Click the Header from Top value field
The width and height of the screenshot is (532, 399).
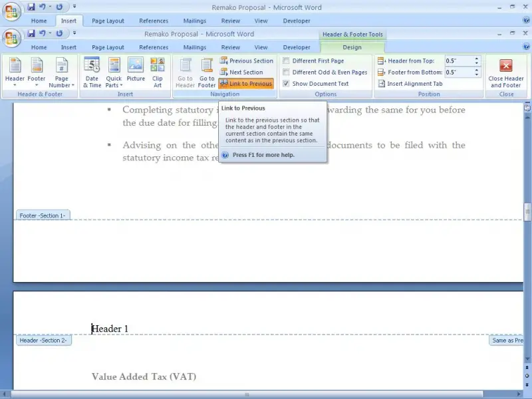click(x=459, y=61)
